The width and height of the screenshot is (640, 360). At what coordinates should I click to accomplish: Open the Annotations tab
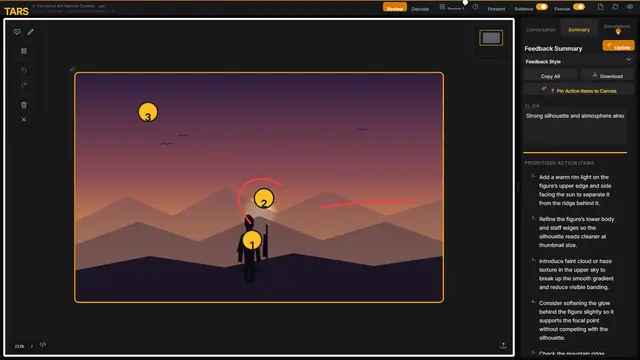[617, 28]
